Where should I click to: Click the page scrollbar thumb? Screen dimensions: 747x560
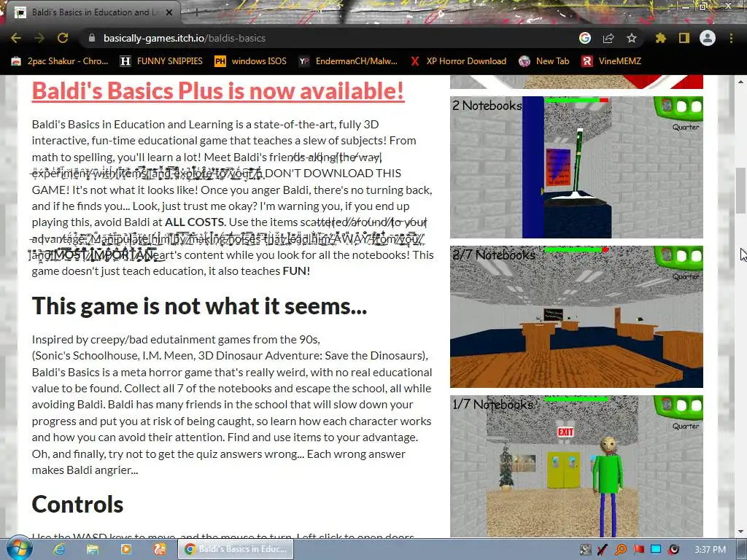point(741,190)
